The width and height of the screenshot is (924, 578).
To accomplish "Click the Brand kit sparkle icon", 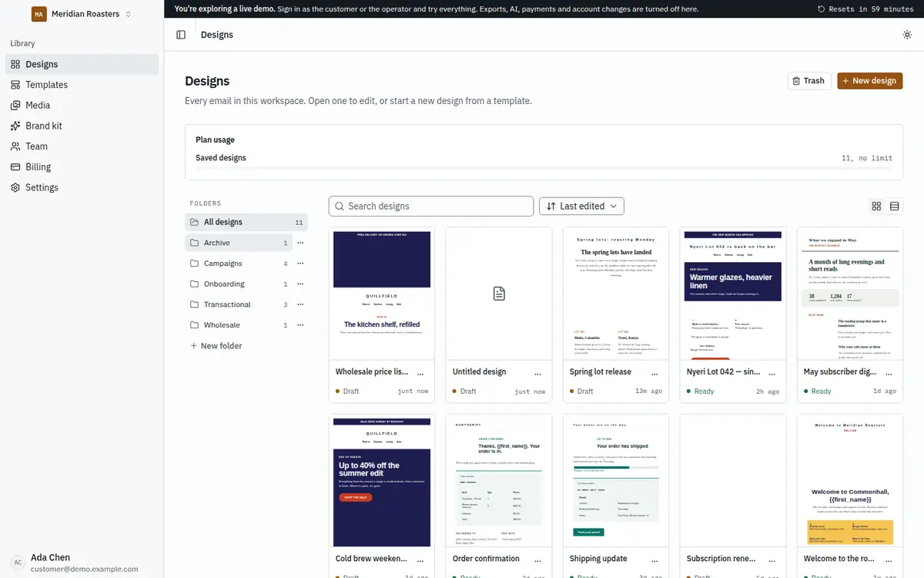I will point(15,126).
